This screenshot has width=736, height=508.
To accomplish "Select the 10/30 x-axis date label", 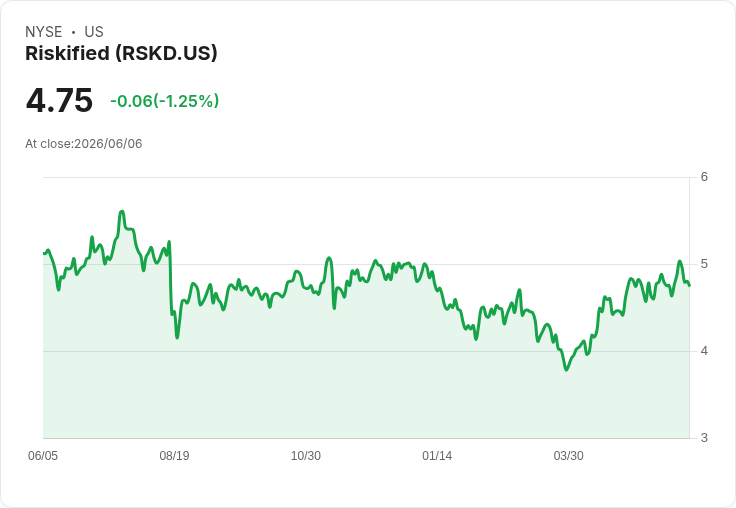I will point(306,455).
